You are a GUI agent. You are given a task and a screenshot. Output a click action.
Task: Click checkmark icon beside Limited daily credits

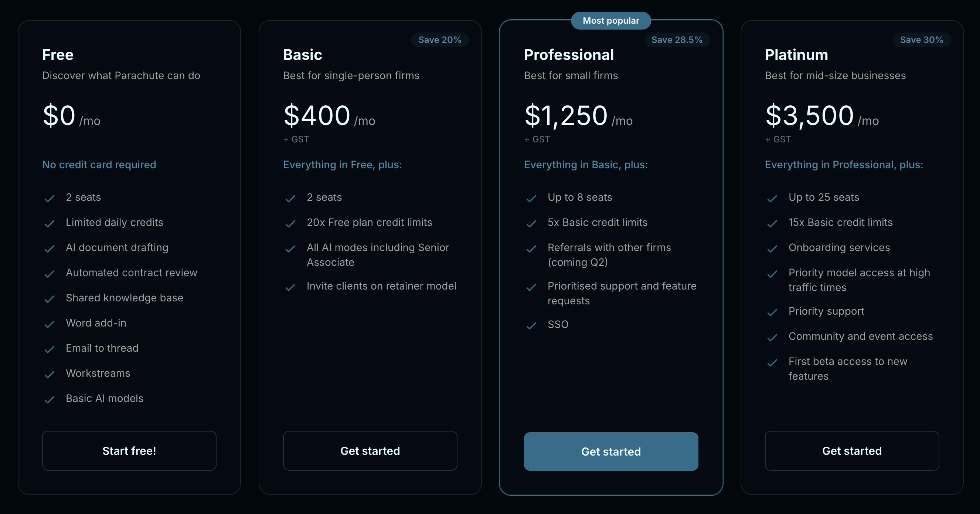tap(50, 223)
